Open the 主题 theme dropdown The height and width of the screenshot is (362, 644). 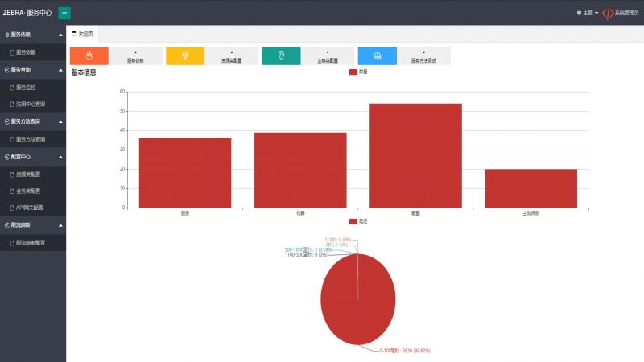tap(588, 13)
